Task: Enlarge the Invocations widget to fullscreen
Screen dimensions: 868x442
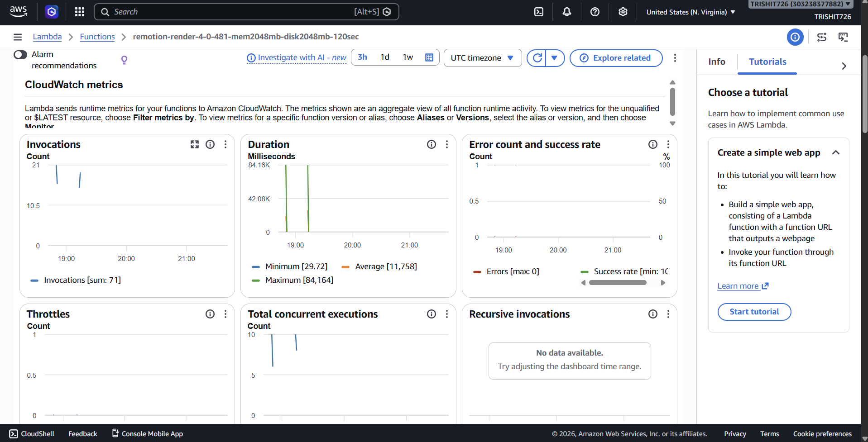Action: click(195, 144)
